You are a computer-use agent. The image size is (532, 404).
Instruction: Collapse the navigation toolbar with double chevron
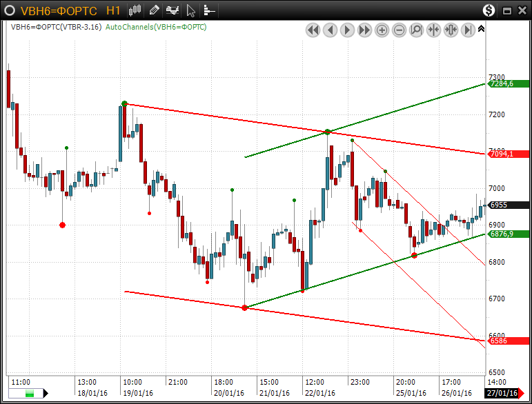pos(481,29)
